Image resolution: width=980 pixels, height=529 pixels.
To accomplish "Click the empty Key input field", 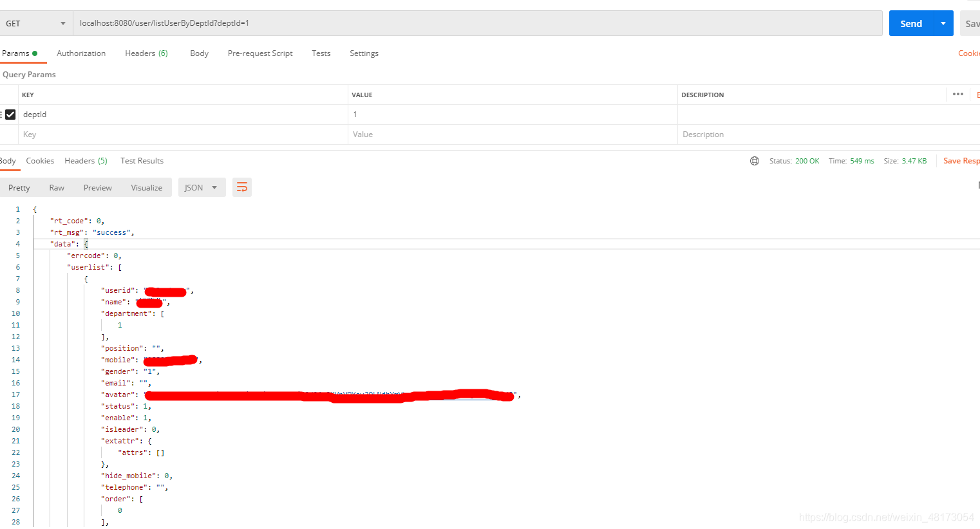I will pyautogui.click(x=183, y=135).
